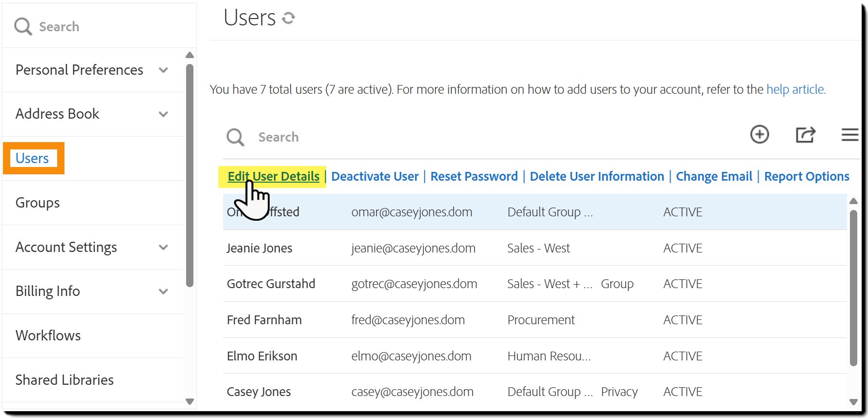Open Shared Libraries in the sidebar
Image resolution: width=868 pixels, height=418 pixels.
click(x=64, y=380)
